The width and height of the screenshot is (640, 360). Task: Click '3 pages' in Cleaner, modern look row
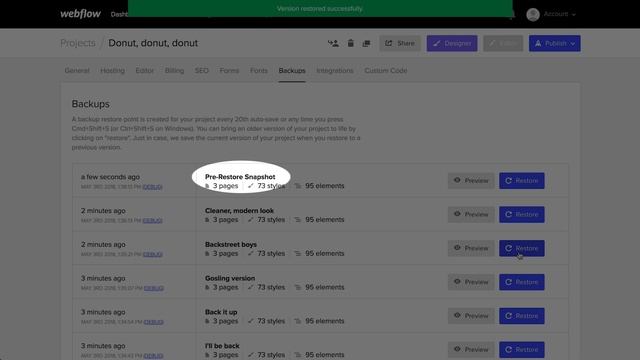(x=225, y=220)
